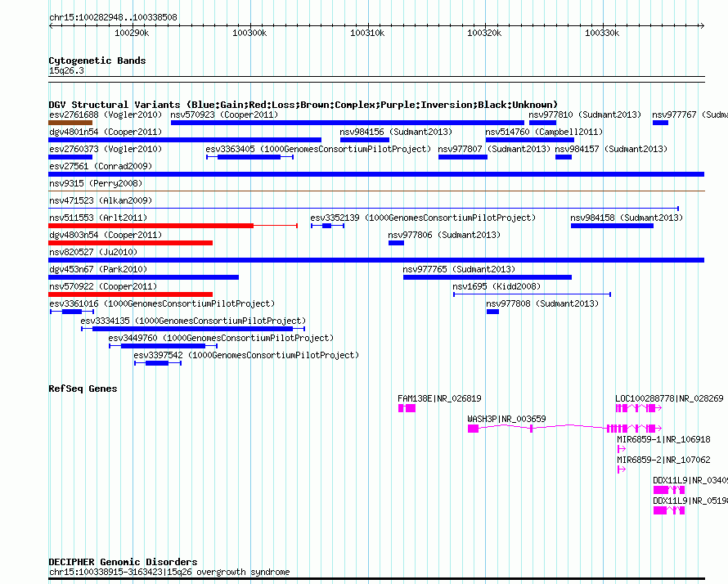Screen dimensions: 728x584
Task: Open esv3363405 1000Genomes variant label
Action: coord(318,149)
